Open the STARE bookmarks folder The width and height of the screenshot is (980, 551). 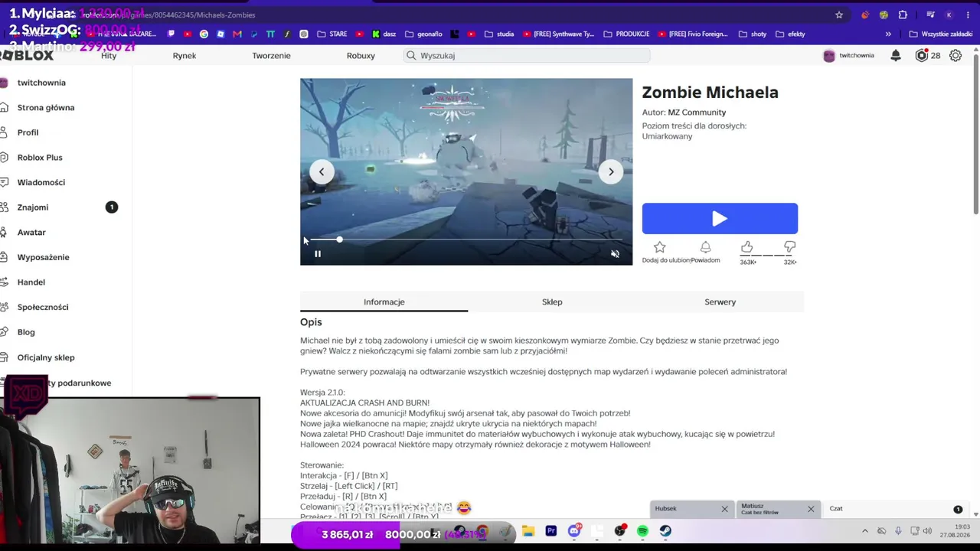coord(332,34)
